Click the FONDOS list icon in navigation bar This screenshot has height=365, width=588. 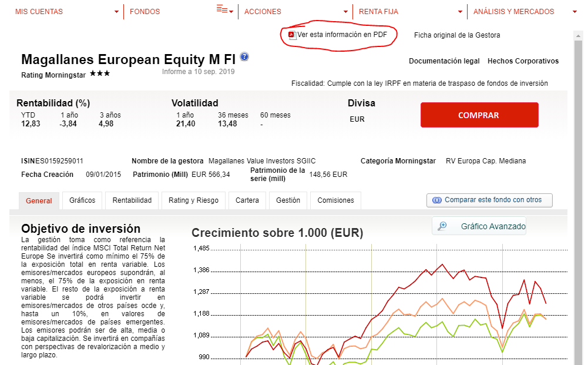coord(222,9)
